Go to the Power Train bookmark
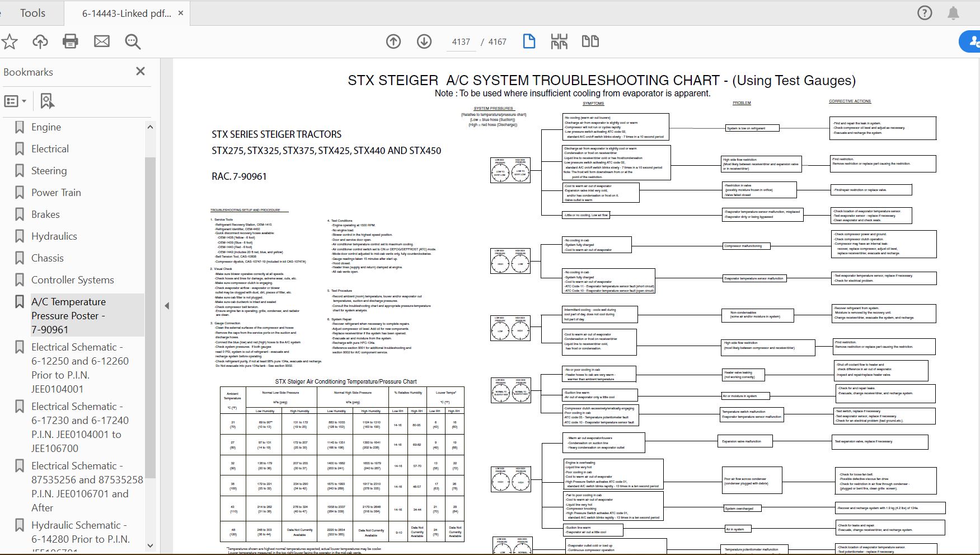980x555 pixels. [x=56, y=193]
